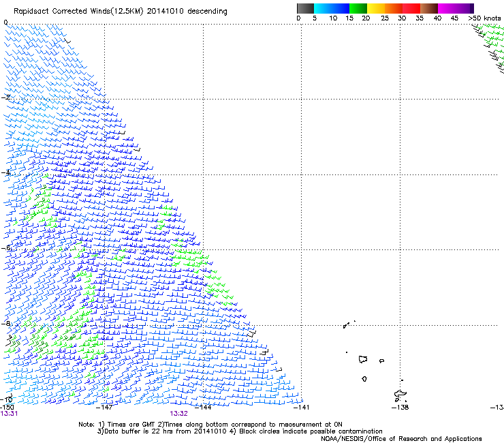Click the '-141' longitude axis label
The width and height of the screenshot is (504, 443).
point(301,408)
